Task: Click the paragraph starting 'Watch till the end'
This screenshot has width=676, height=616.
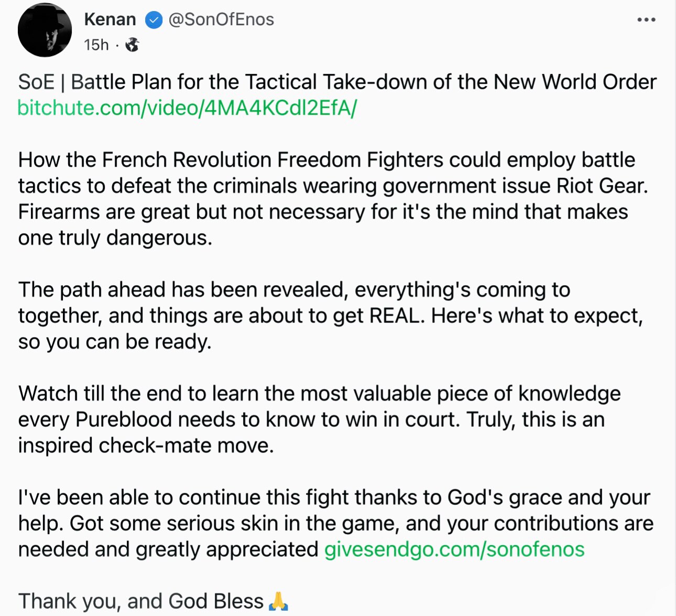Action: coord(320,419)
